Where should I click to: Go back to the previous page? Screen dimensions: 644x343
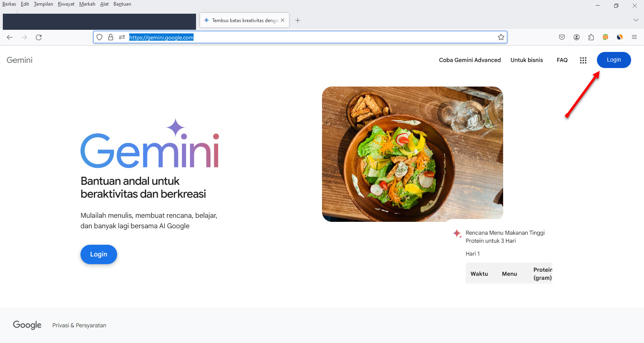point(10,37)
